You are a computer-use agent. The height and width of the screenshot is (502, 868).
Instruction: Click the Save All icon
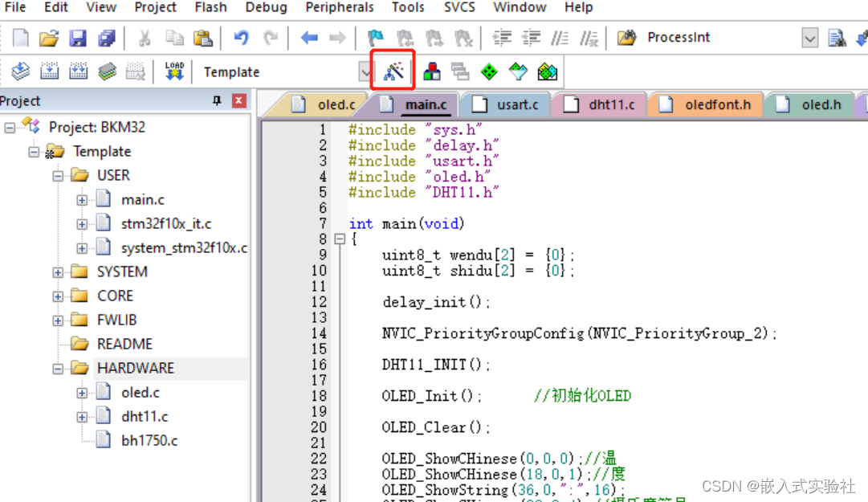pyautogui.click(x=106, y=38)
